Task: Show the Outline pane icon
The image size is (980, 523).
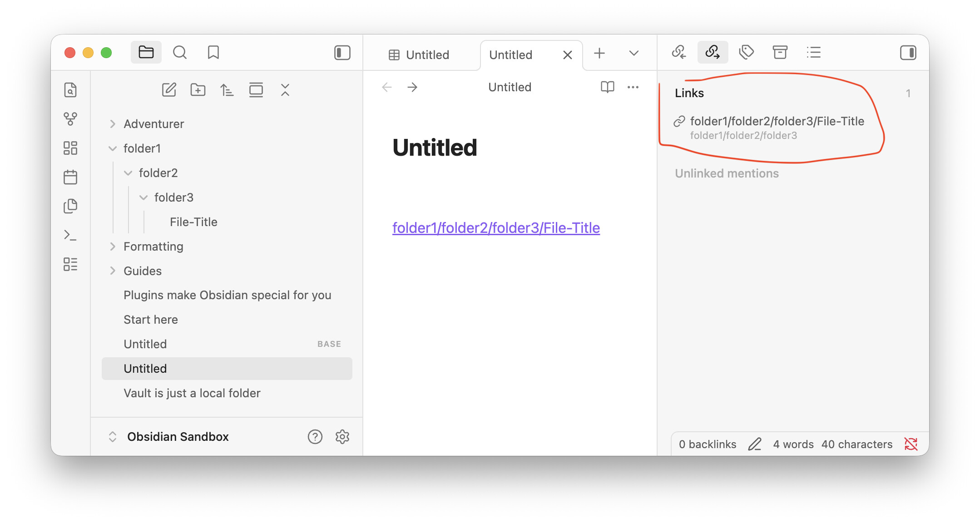Action: click(x=813, y=53)
